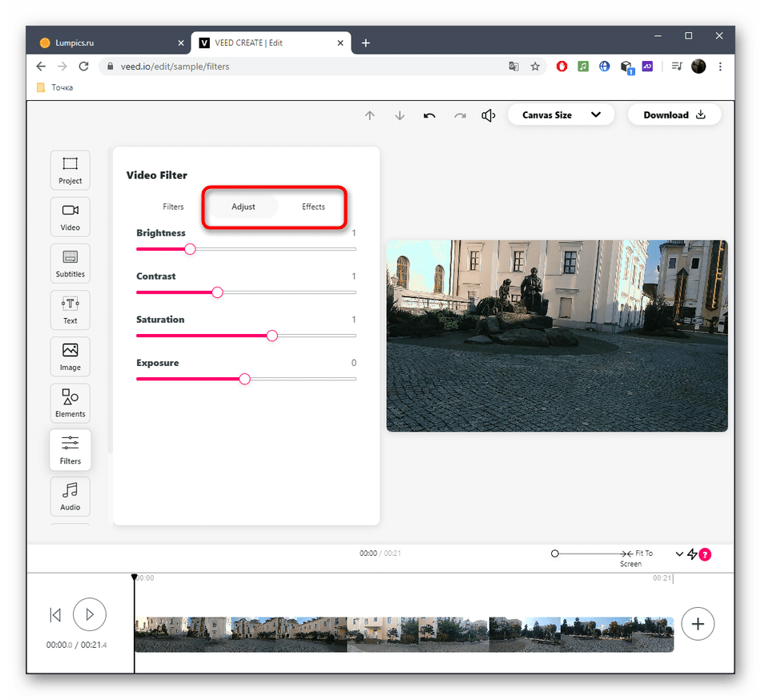Mute video using the speaker icon
Viewport: 761px width, 700px height.
(x=489, y=115)
